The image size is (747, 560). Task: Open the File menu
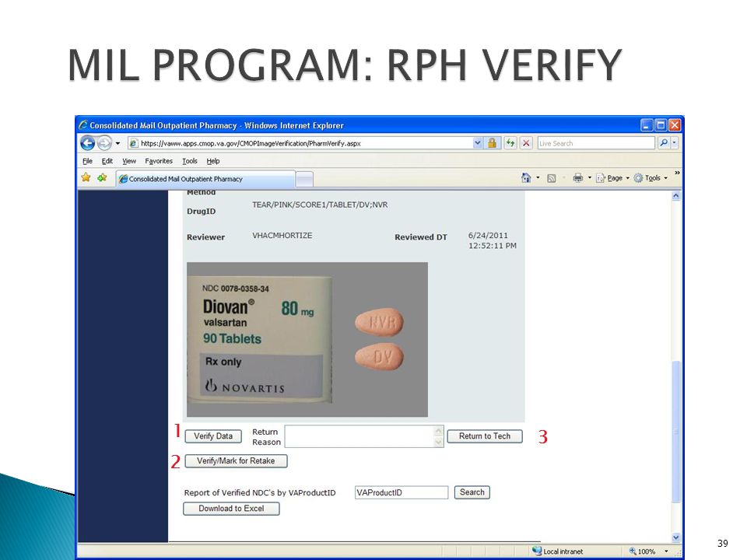click(88, 161)
